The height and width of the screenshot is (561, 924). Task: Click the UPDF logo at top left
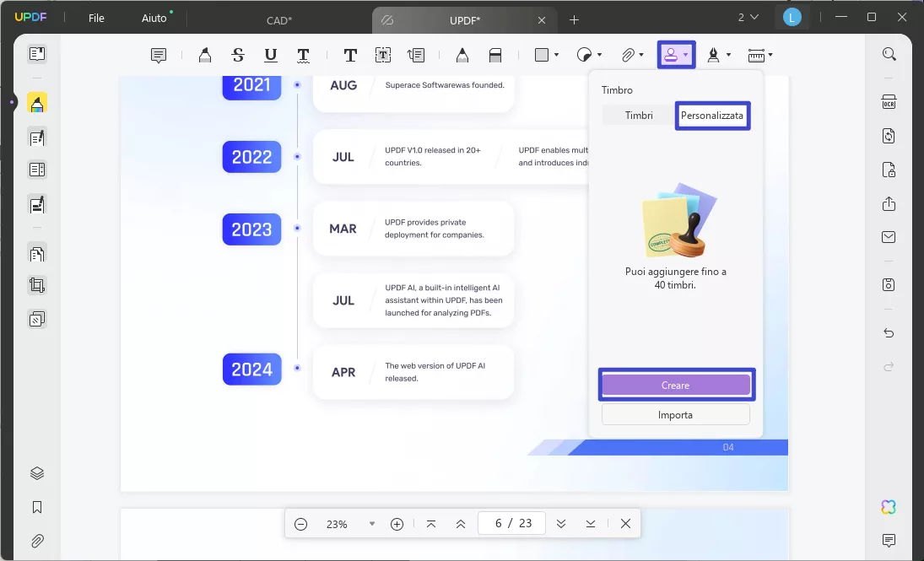coord(30,17)
